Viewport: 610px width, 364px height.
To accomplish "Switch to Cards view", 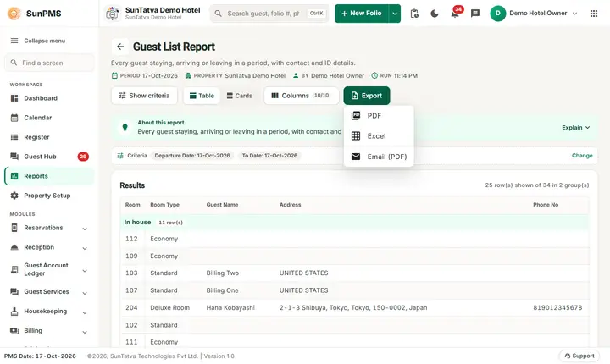I will tap(239, 96).
